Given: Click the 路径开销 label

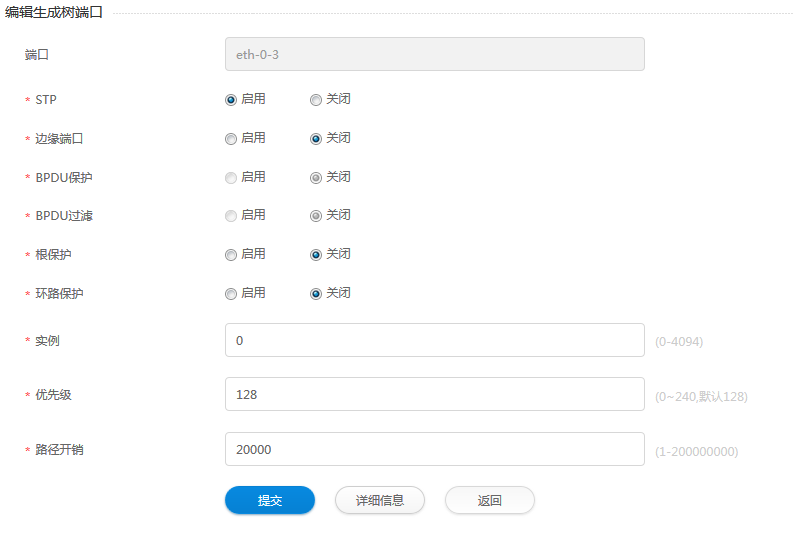Looking at the screenshot, I should 59,449.
